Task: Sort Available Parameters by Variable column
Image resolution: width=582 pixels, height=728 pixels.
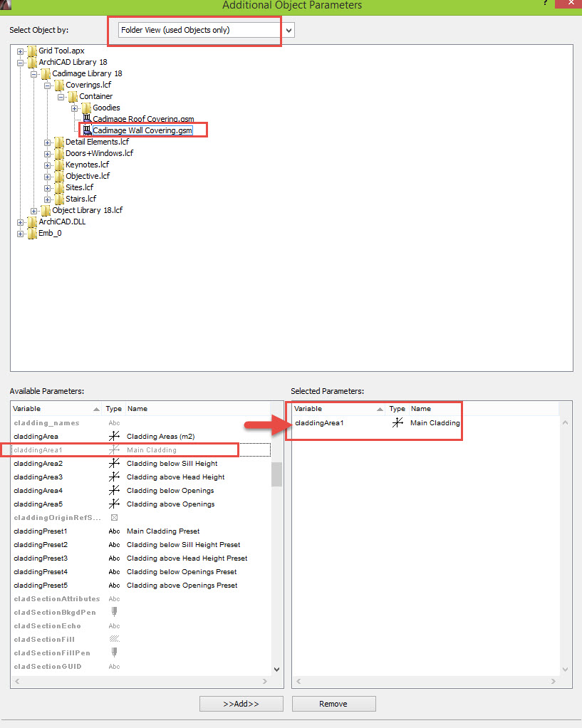Action: click(56, 409)
